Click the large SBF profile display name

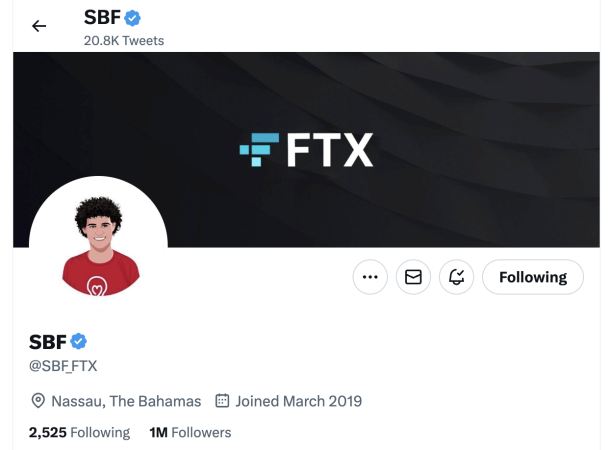(47, 343)
